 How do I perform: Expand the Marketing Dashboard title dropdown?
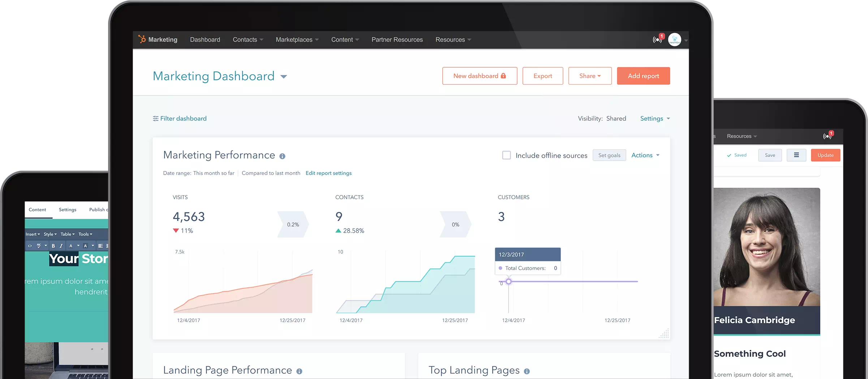click(x=284, y=77)
